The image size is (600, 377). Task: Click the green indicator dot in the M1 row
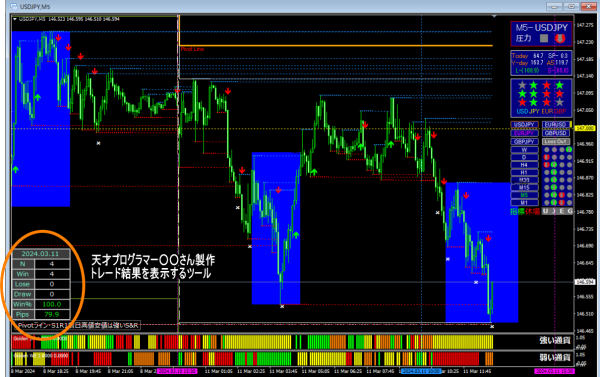[x=554, y=202]
